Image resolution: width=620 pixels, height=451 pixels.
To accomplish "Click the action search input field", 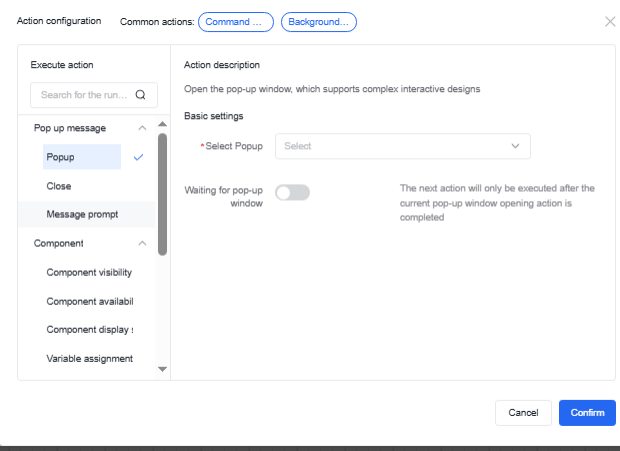I will pos(82,96).
